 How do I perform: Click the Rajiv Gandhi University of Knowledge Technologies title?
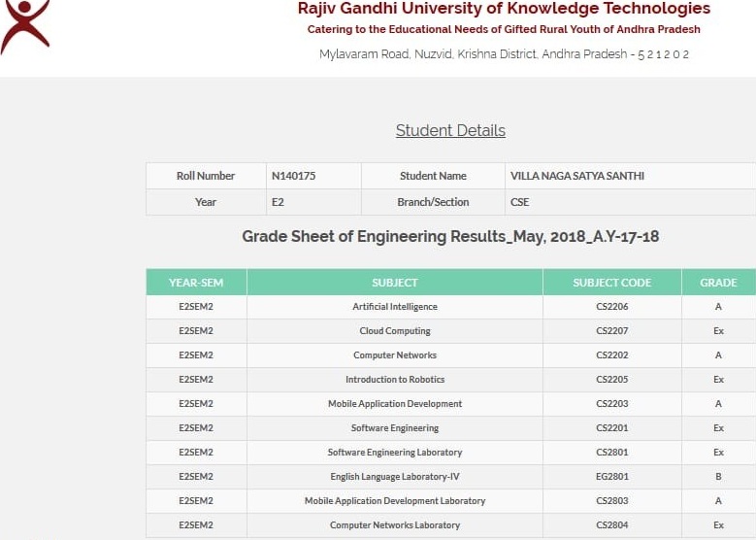pos(504,8)
